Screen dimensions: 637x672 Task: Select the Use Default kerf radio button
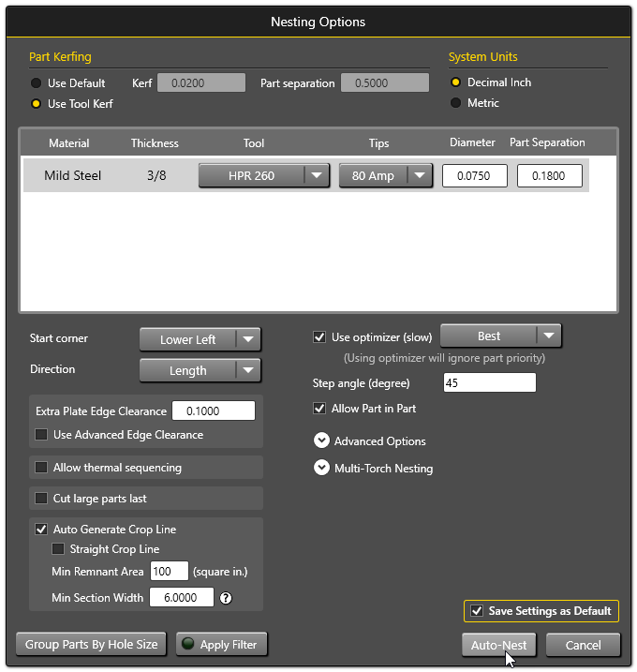(36, 83)
